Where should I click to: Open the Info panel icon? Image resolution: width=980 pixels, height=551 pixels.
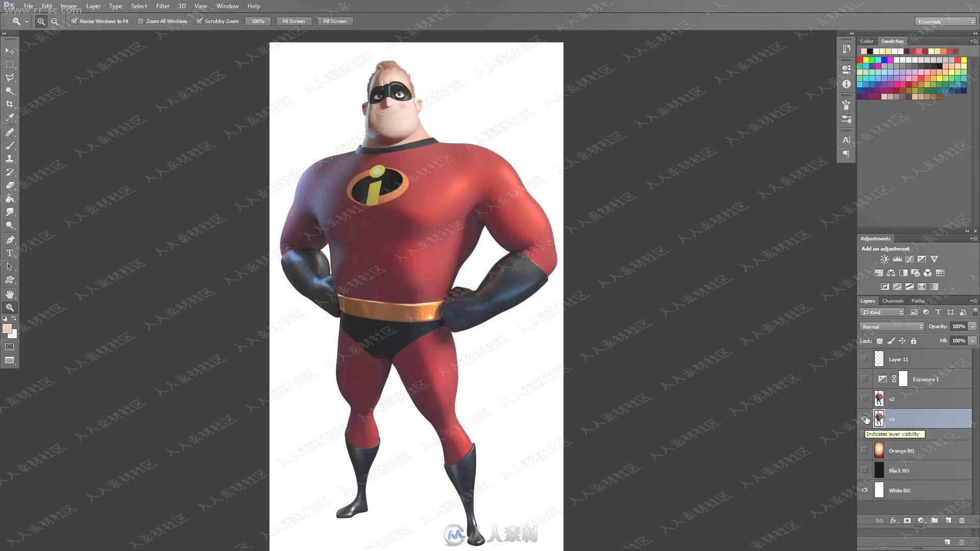coord(846,84)
